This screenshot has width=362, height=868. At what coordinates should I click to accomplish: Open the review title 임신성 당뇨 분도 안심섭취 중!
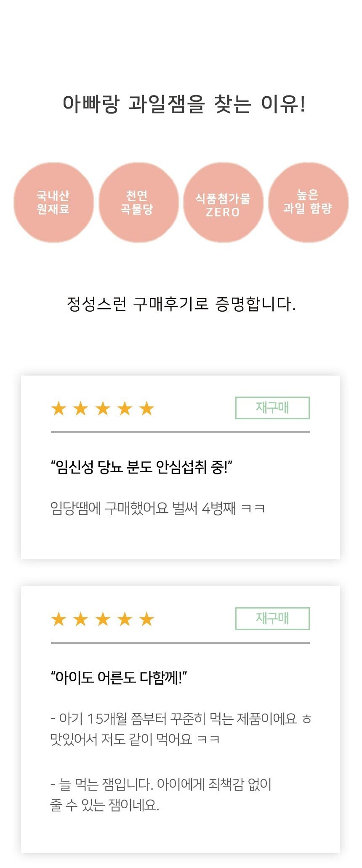142,467
